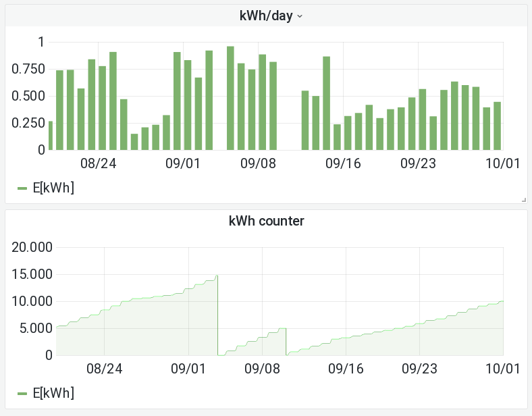The image size is (532, 416).
Task: Open color picker for kWh/day legend swatch
Action: pyautogui.click(x=22, y=188)
